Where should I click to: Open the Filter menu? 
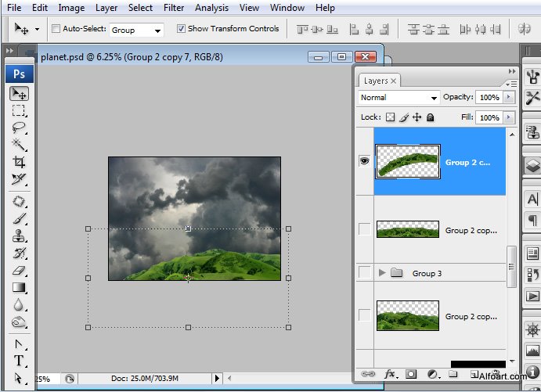[174, 8]
